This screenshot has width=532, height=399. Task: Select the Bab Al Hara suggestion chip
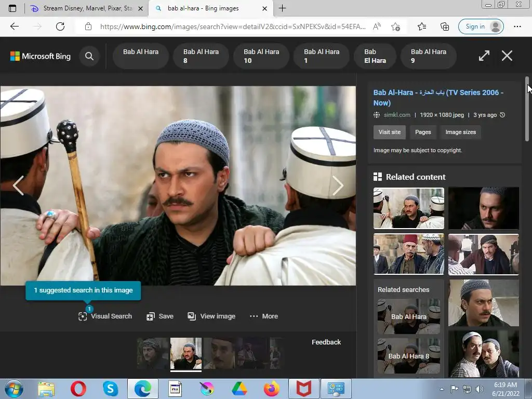coord(140,56)
